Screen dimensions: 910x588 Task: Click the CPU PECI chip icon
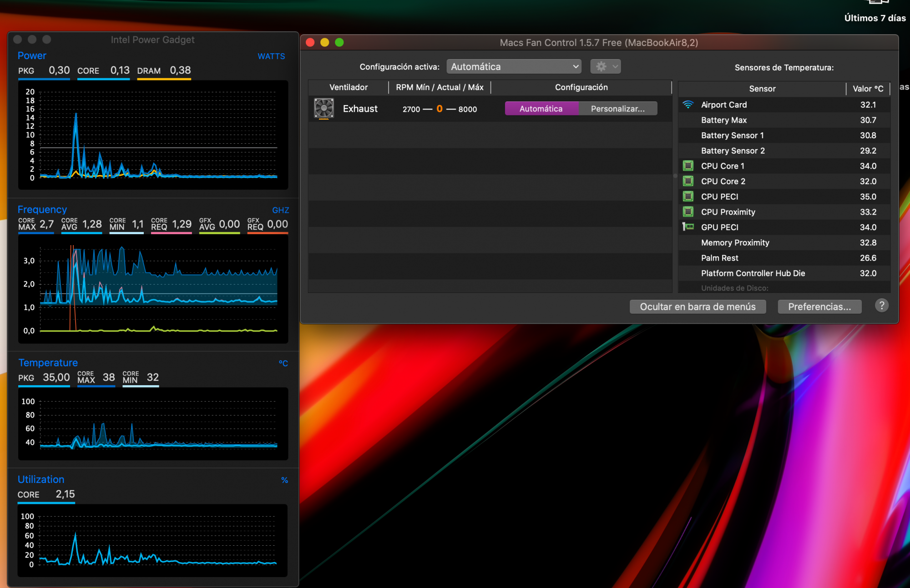click(688, 196)
